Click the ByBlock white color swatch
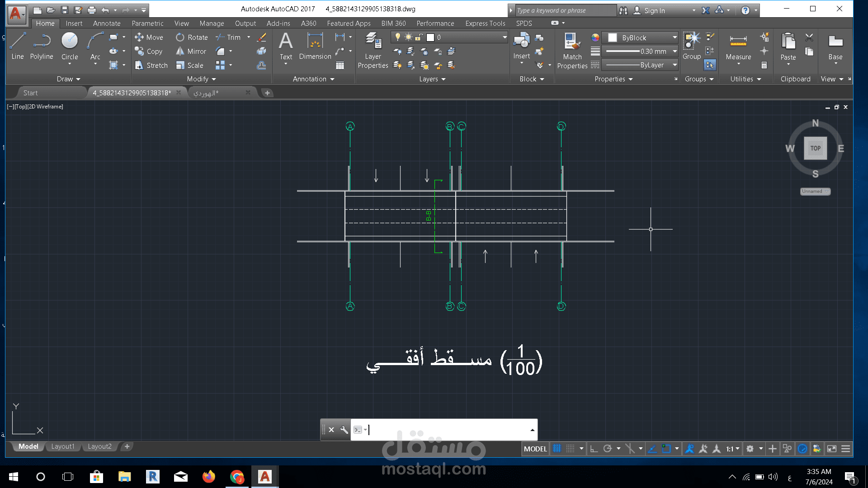Image resolution: width=868 pixels, height=488 pixels. (x=613, y=38)
